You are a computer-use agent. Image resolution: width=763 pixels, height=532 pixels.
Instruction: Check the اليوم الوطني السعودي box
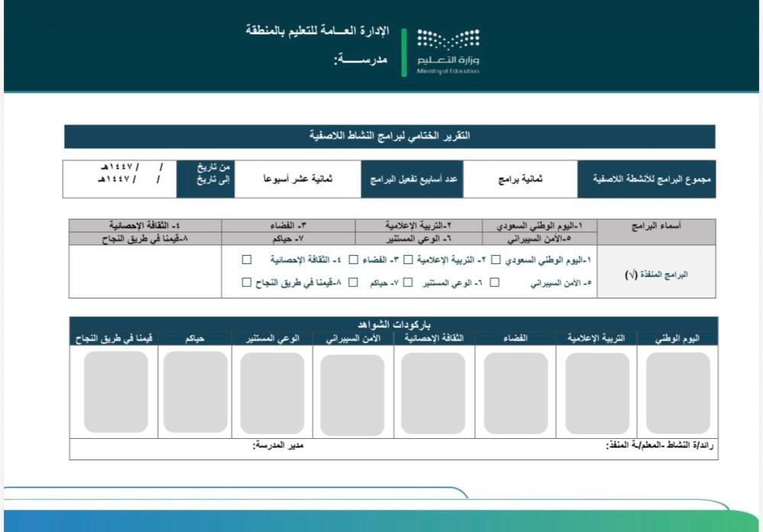click(x=497, y=260)
